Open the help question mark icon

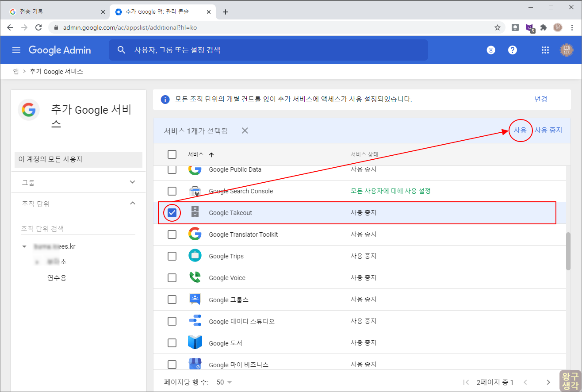[513, 50]
